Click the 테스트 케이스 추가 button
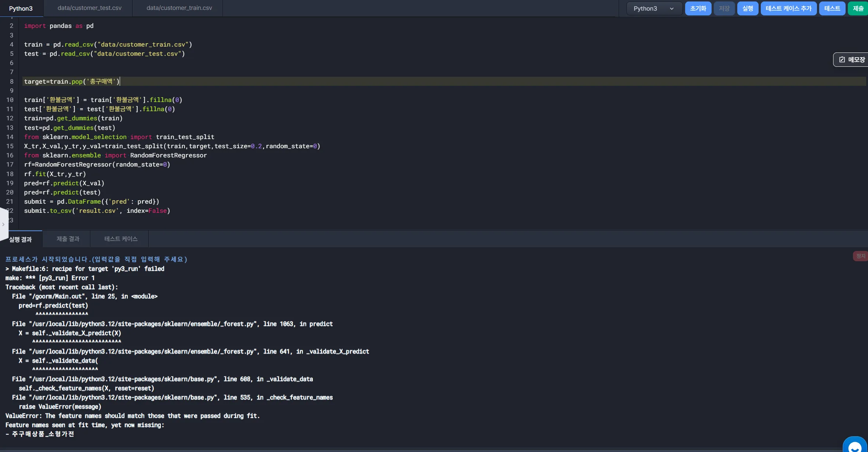This screenshot has width=868, height=452. [788, 8]
